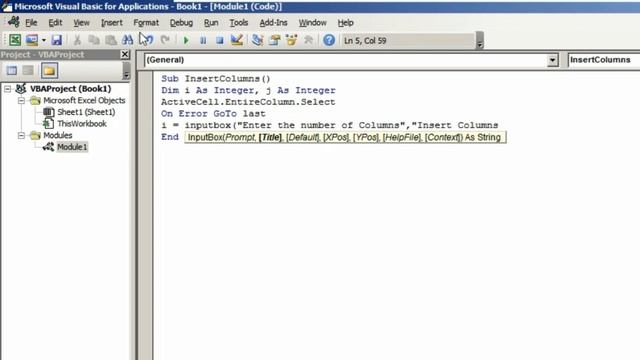Select ThisWorkbook in project tree
The width and height of the screenshot is (640, 360).
pyautogui.click(x=82, y=124)
